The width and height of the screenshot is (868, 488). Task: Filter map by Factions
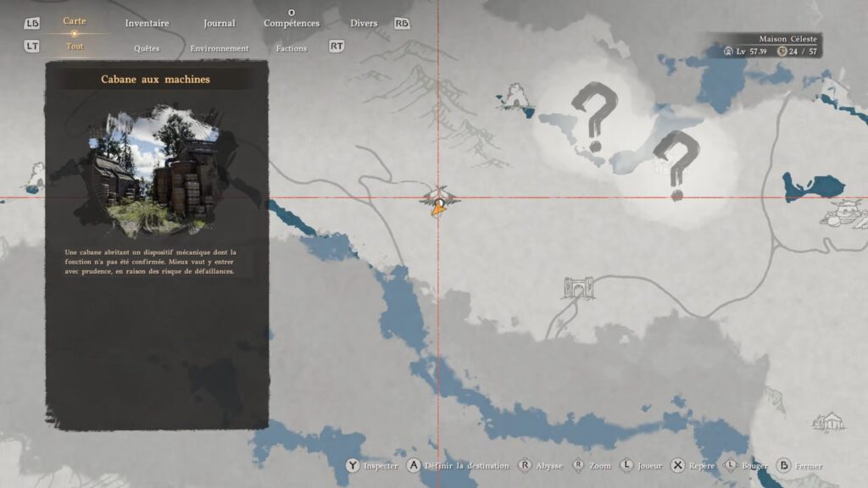292,48
